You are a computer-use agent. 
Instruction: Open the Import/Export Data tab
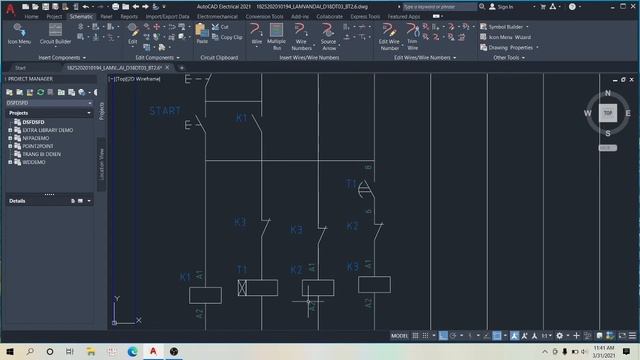167,17
